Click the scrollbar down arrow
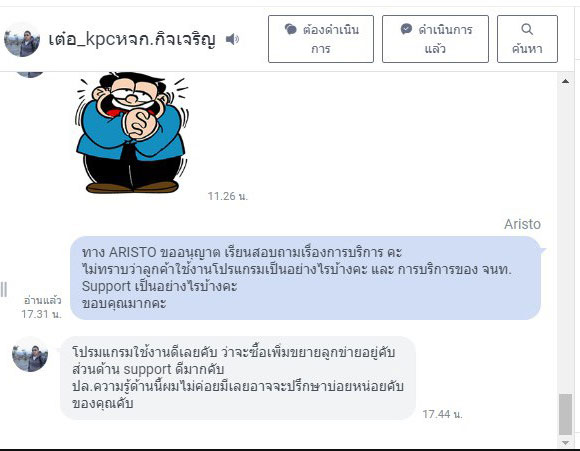Viewport: 580px width, 451px height. tap(565, 442)
